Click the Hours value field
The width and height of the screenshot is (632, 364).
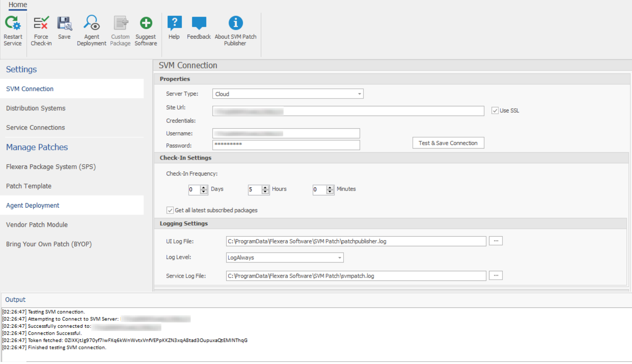coord(255,190)
